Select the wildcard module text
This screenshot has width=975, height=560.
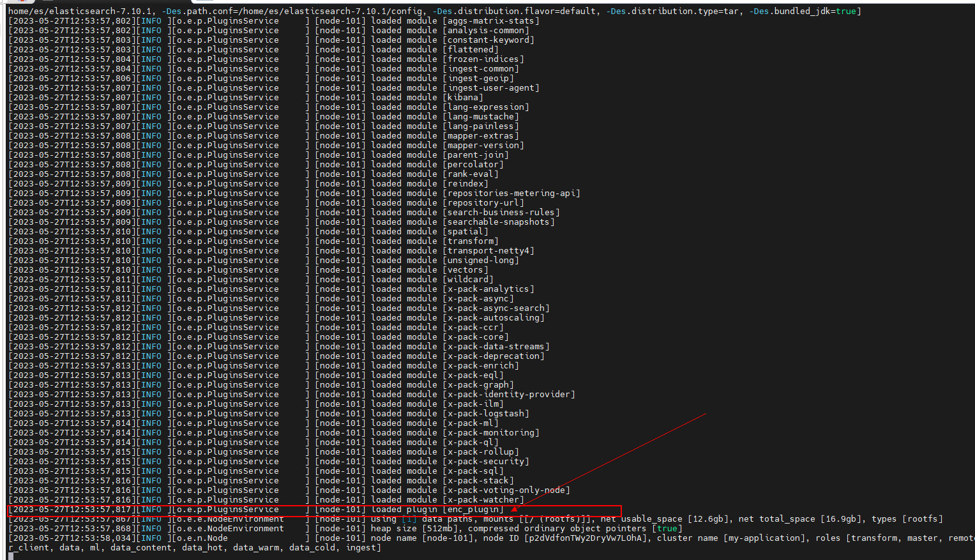point(468,280)
